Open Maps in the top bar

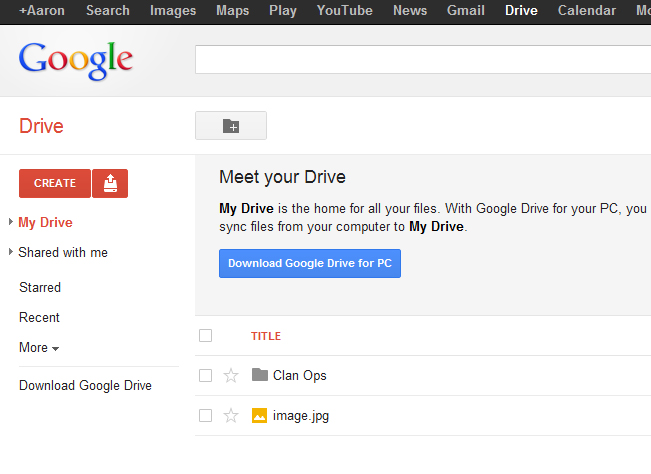232,10
